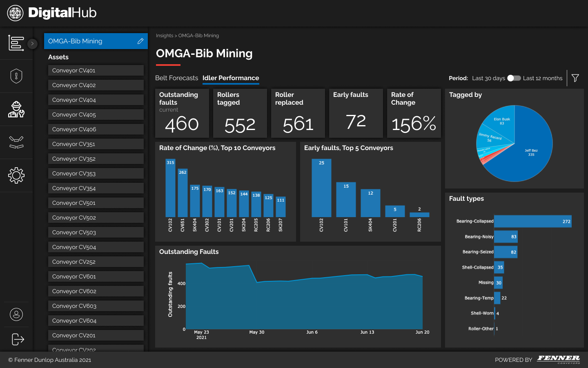588x368 pixels.
Task: Click the SK404 early faults bar showing 12
Action: click(370, 203)
